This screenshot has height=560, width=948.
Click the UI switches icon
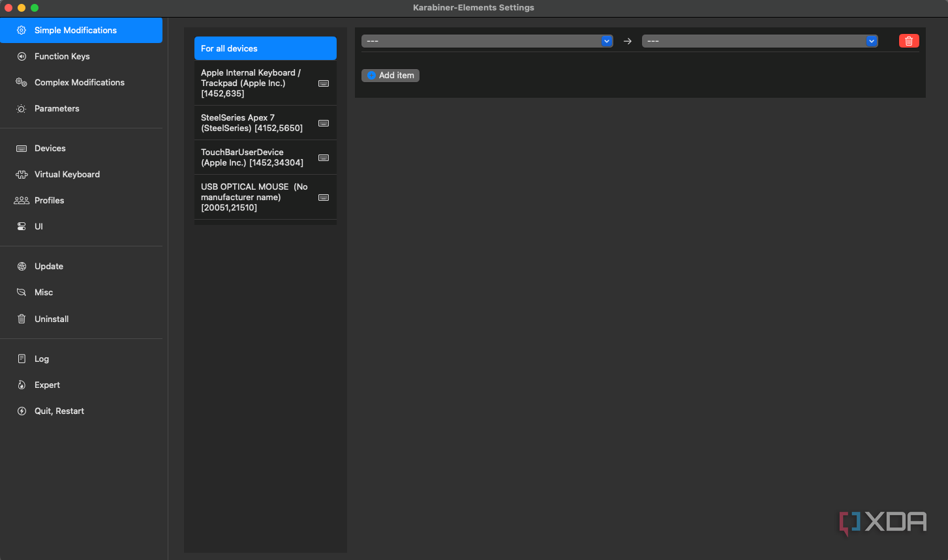(x=22, y=227)
